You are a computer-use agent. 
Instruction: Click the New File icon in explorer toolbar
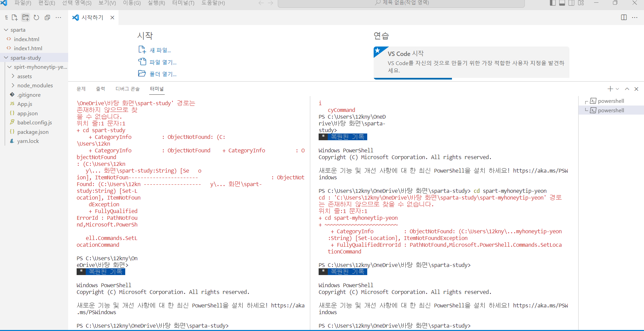coord(15,18)
